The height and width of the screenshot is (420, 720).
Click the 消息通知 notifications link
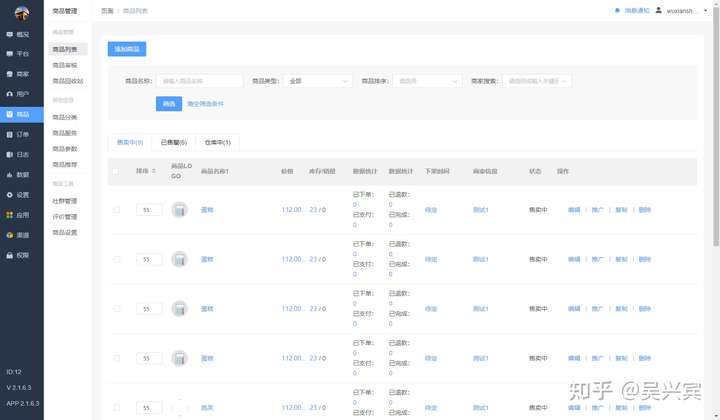637,11
